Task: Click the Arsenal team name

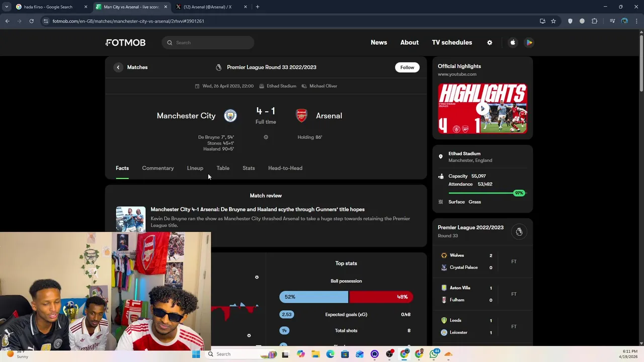Action: pos(329,116)
